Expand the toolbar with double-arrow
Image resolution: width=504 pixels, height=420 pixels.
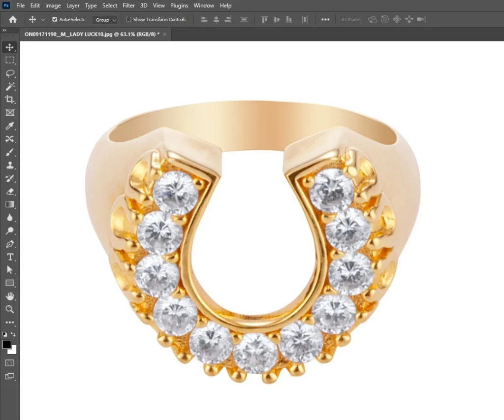click(x=4, y=31)
